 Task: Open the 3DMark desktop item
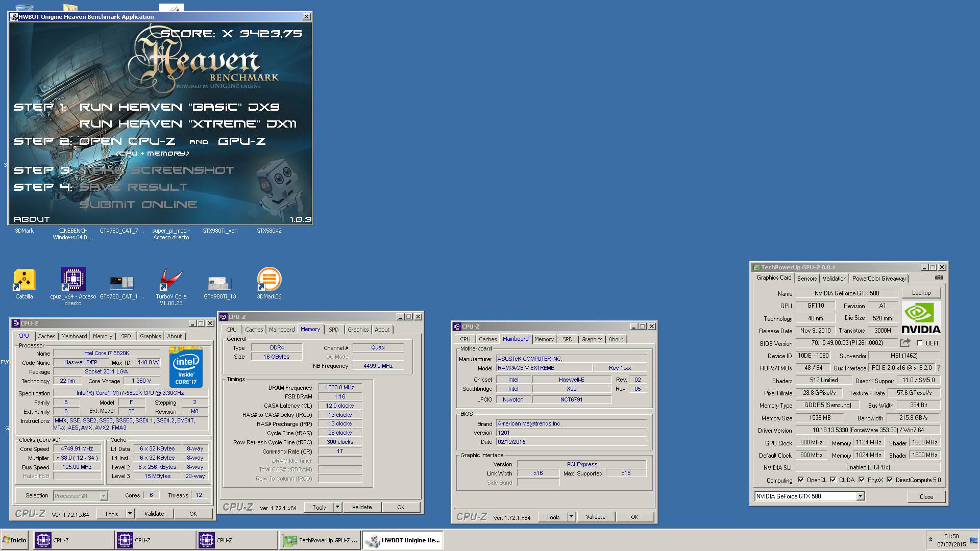coord(24,231)
